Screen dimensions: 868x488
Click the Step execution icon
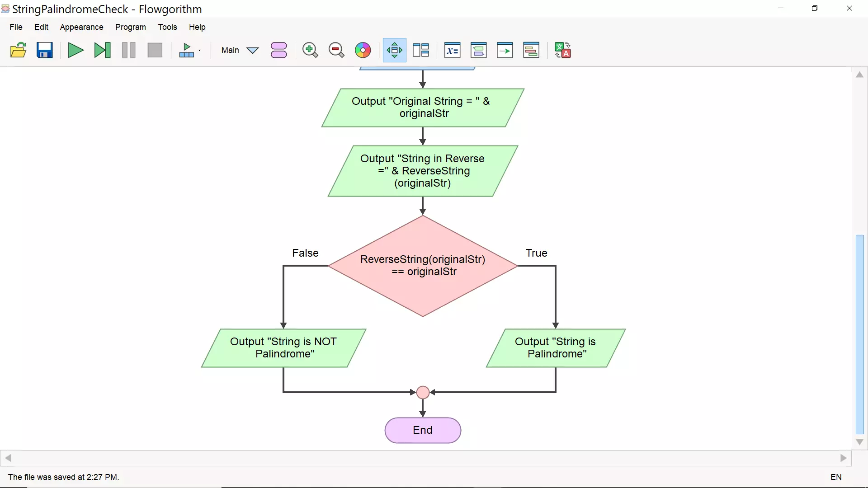coord(102,50)
